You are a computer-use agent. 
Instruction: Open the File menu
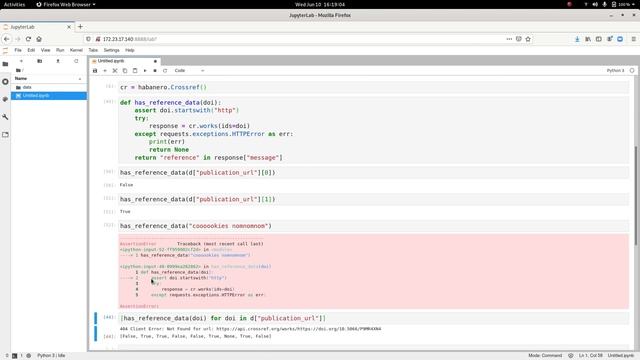18,50
